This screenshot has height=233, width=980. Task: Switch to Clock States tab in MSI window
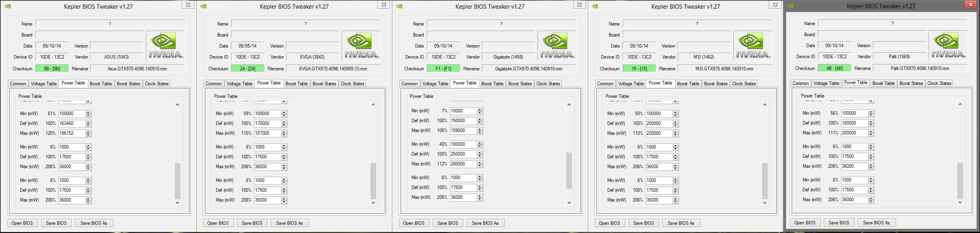pos(744,84)
